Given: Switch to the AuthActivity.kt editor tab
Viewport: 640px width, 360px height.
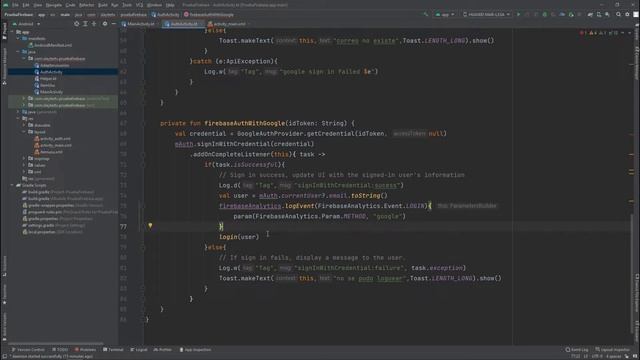Looking at the screenshot, I should pyautogui.click(x=183, y=24).
